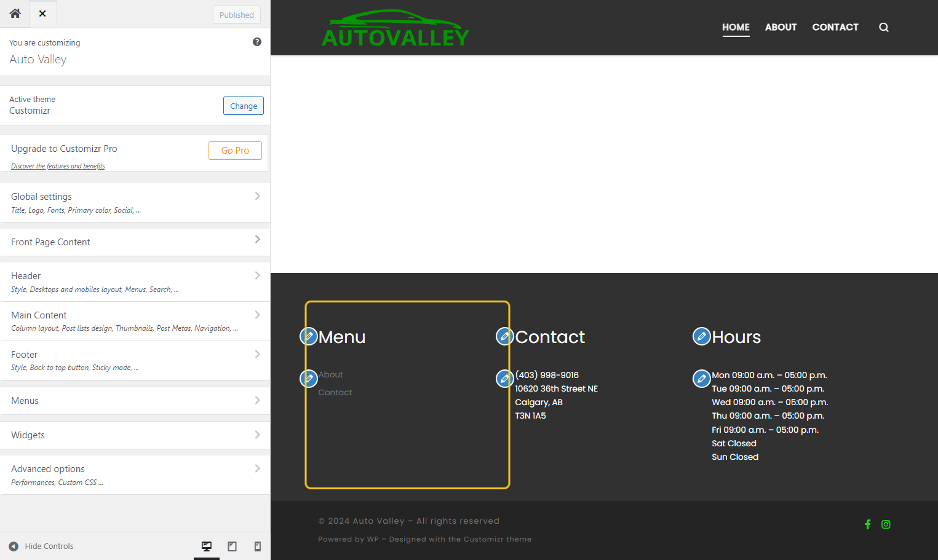Expand the Footer panel
This screenshot has height=560, width=938.
tap(135, 360)
